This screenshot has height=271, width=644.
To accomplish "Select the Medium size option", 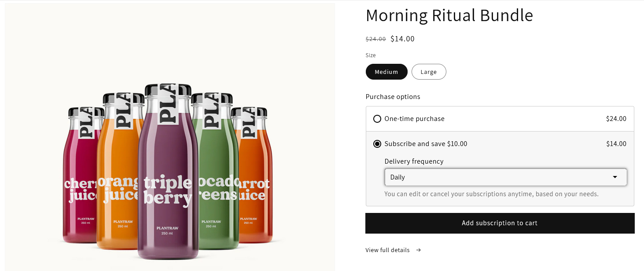I will (x=386, y=71).
